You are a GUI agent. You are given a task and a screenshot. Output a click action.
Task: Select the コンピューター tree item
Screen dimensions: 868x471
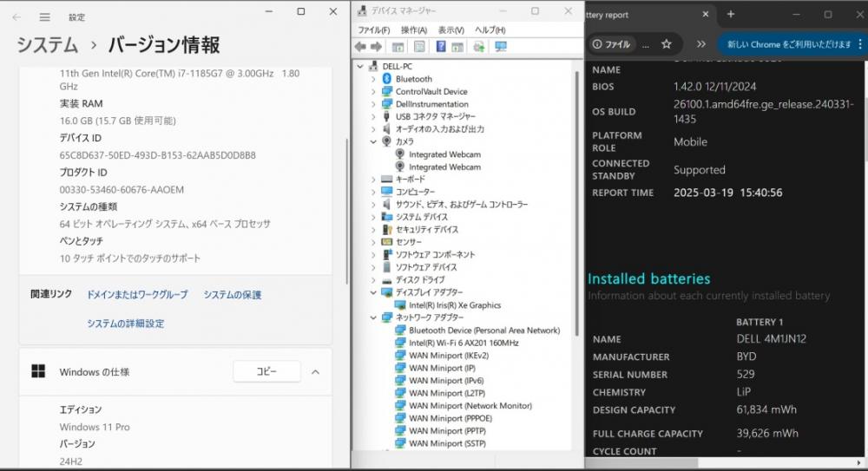(415, 192)
